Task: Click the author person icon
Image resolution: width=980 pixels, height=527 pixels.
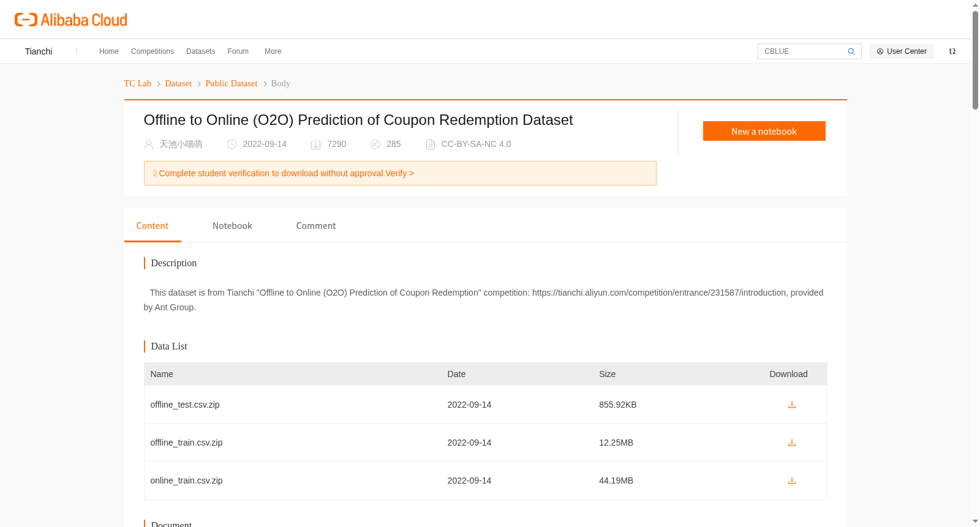Action: coord(148,144)
